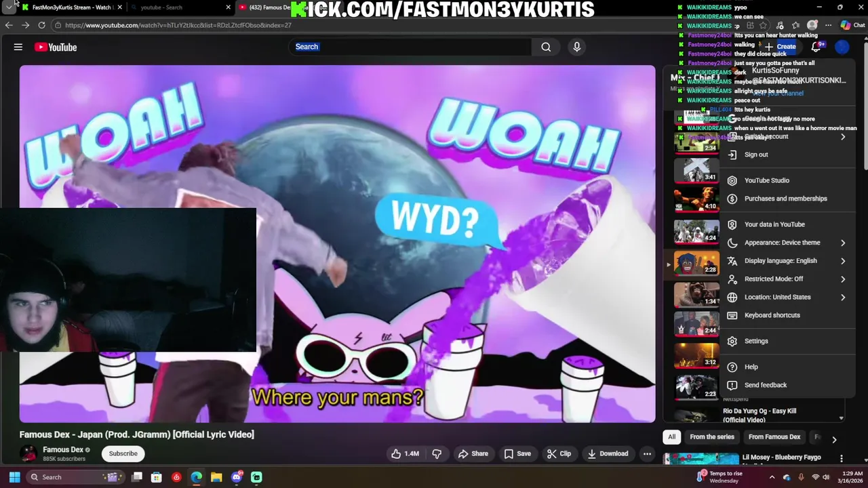Show next filter chips with the right chevron

834,439
